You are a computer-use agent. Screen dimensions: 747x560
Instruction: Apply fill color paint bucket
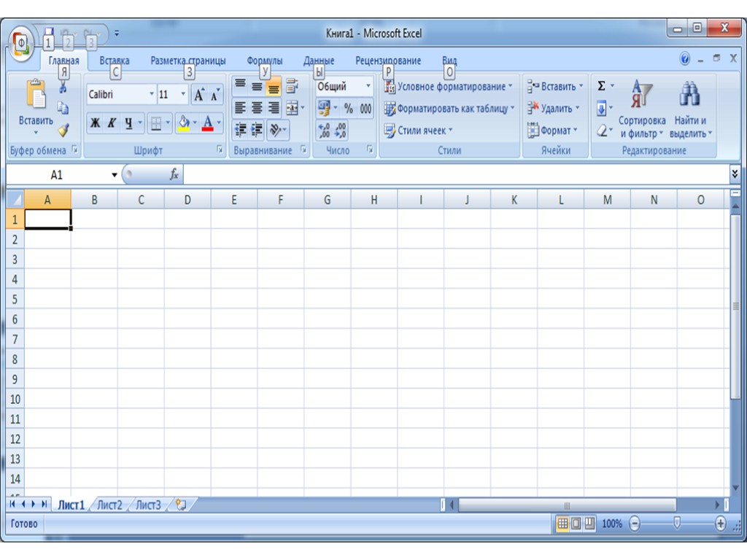(x=184, y=122)
